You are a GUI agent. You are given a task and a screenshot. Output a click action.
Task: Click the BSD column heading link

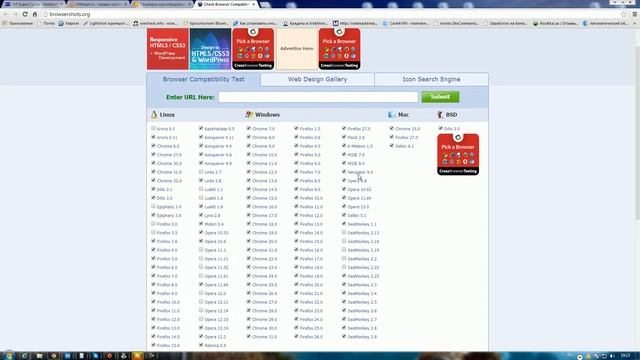pos(451,115)
